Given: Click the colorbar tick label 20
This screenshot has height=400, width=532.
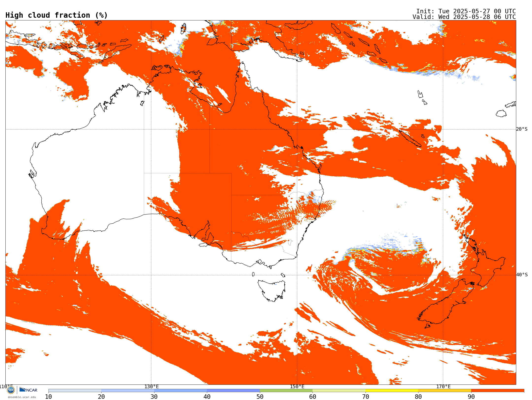Looking at the screenshot, I should tap(101, 397).
